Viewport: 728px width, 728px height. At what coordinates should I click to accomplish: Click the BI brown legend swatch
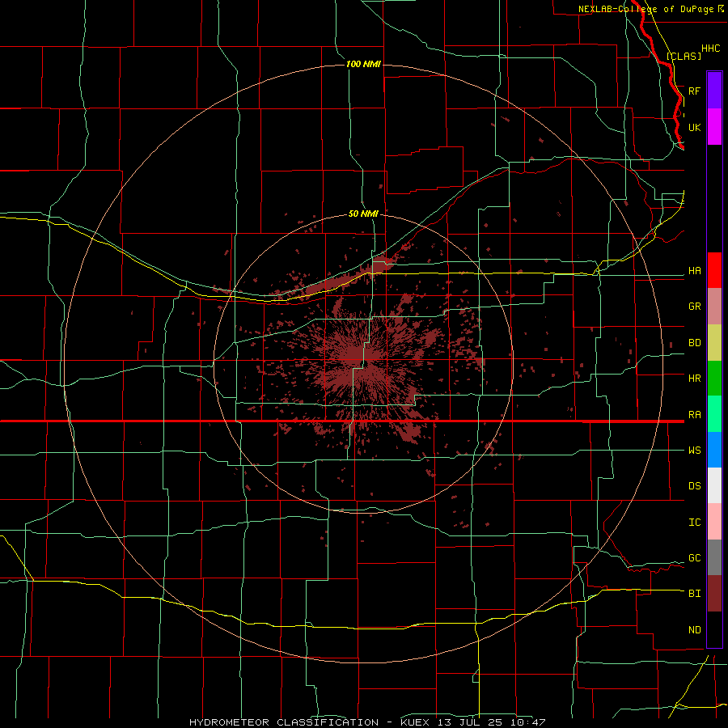pos(714,594)
